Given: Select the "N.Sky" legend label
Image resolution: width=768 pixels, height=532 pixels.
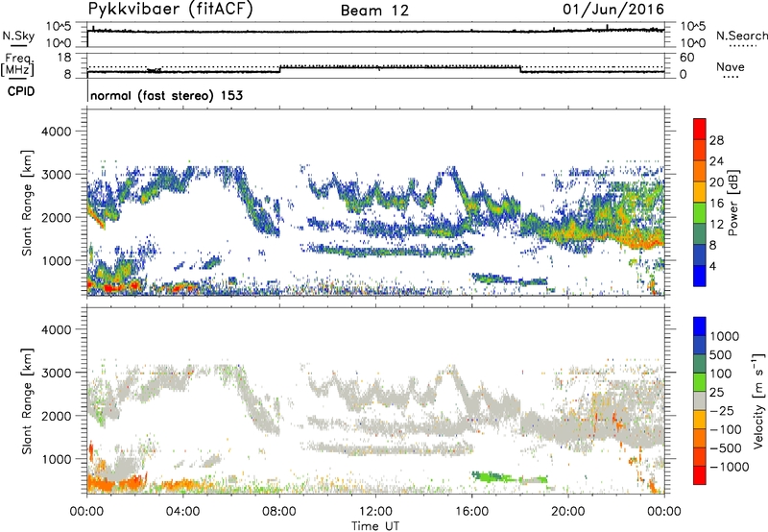Looking at the screenshot, I should (18, 36).
